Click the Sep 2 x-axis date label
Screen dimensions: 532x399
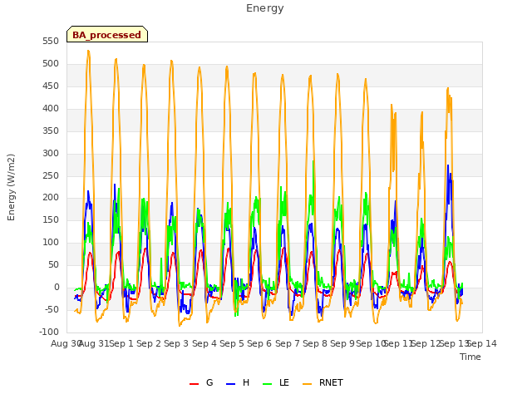click(x=149, y=343)
